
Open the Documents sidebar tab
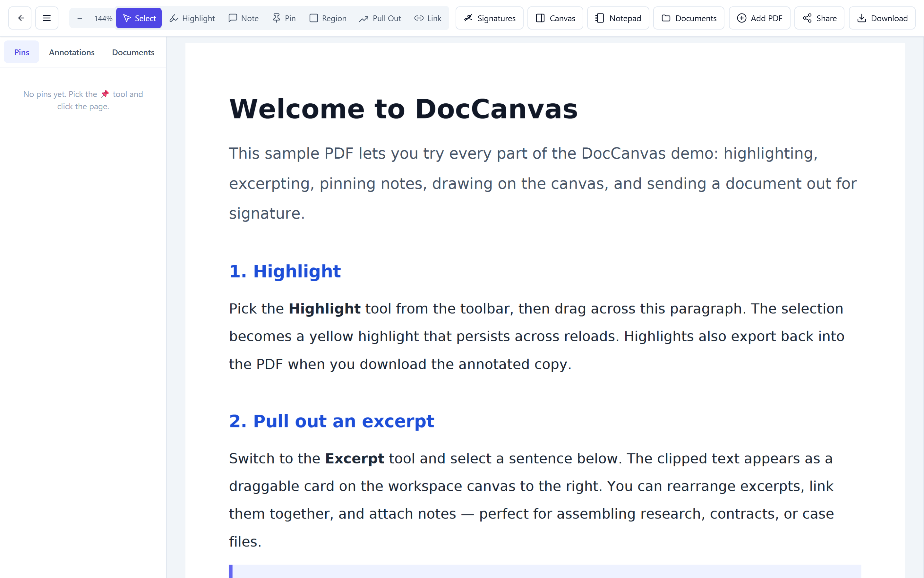pyautogui.click(x=133, y=52)
